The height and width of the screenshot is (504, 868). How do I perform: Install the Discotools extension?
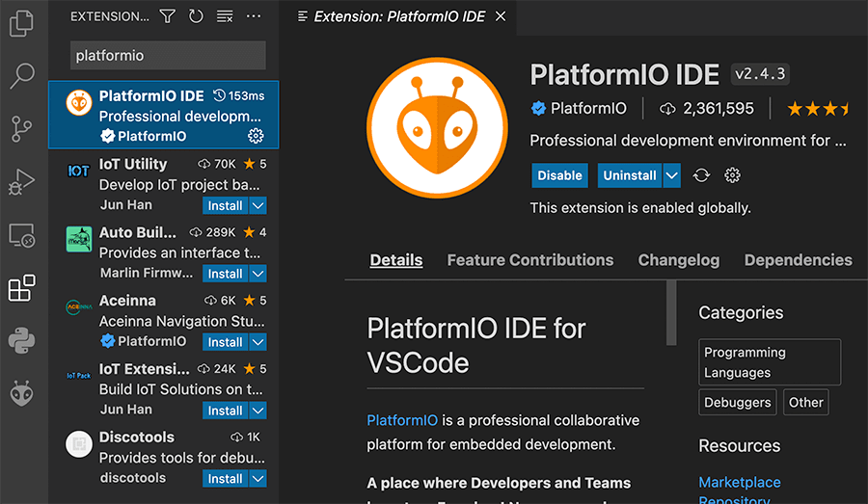[226, 479]
